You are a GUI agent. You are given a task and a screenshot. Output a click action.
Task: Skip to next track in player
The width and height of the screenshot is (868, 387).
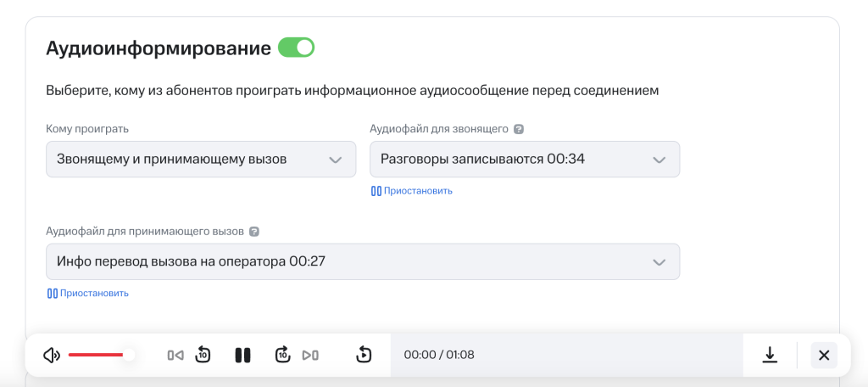point(310,356)
